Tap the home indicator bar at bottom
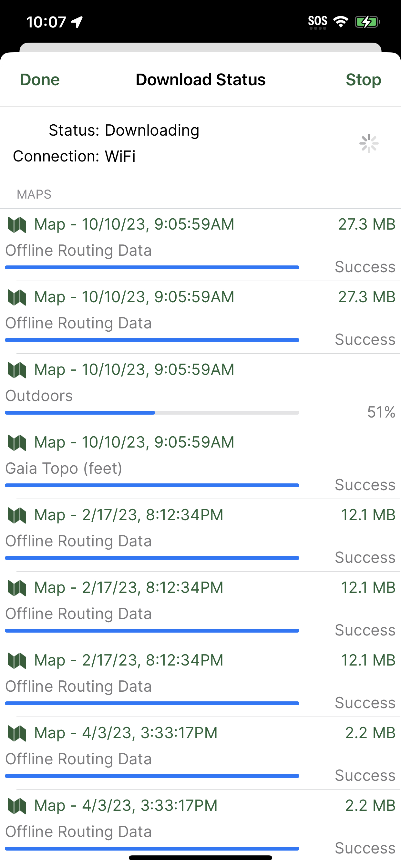This screenshot has width=401, height=868. [200, 858]
